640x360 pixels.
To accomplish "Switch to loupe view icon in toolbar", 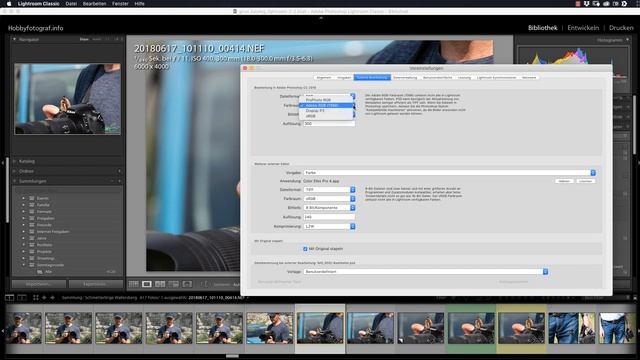I will (x=147, y=284).
